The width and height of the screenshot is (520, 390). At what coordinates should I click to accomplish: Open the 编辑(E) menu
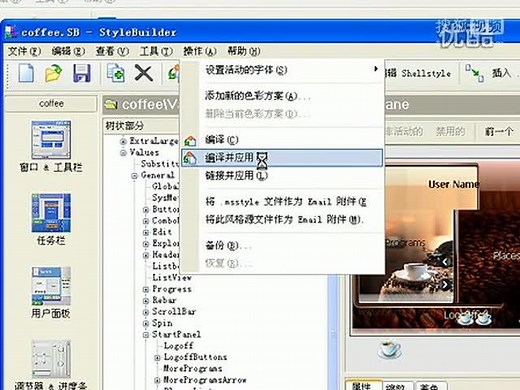68,51
